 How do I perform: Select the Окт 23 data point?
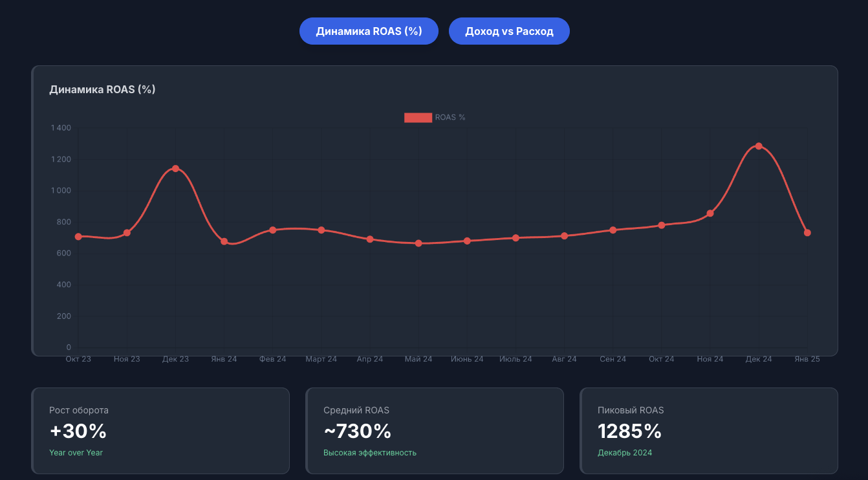[x=78, y=237]
